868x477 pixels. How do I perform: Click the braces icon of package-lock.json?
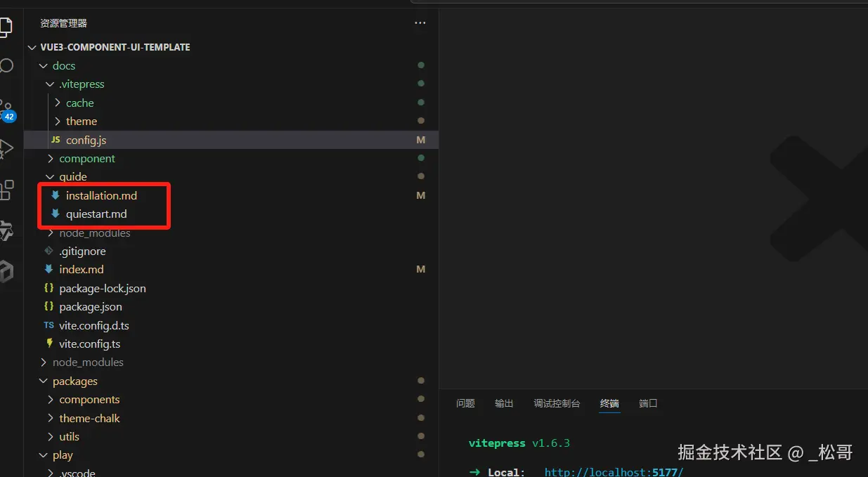coord(48,288)
